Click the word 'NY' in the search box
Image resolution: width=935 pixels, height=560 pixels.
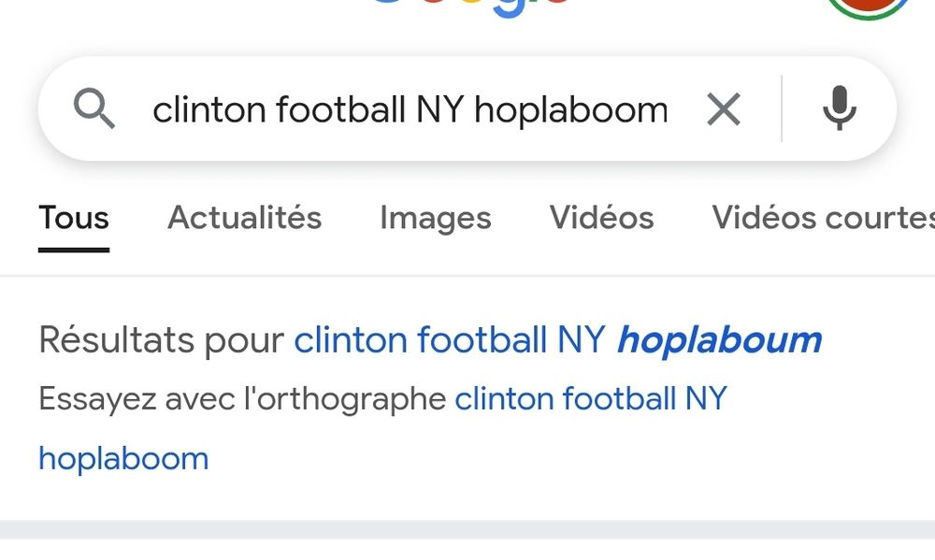click(439, 109)
